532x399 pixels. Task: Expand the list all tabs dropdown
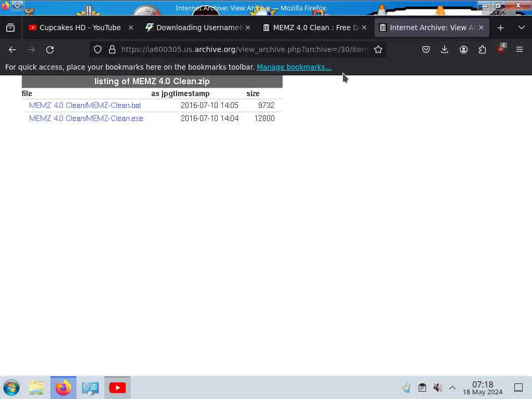click(522, 28)
